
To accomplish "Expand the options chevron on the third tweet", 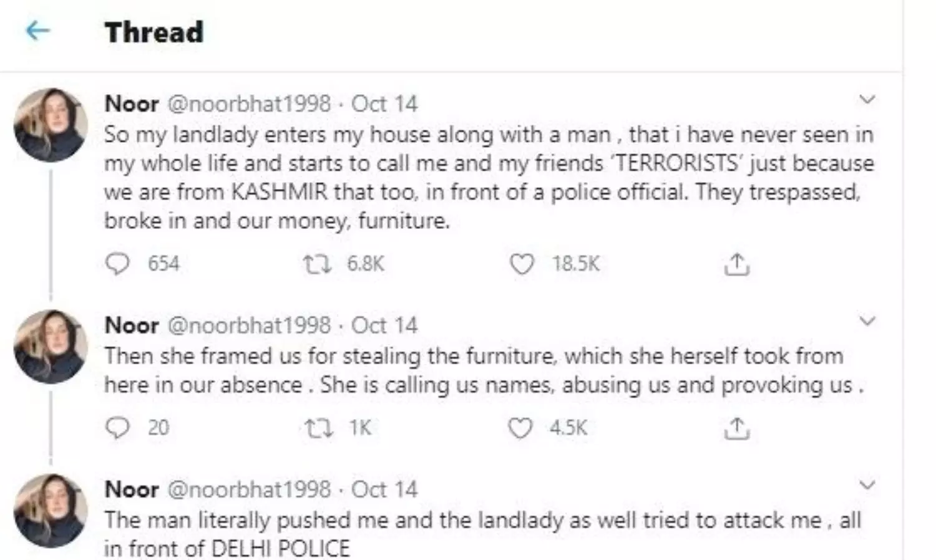I will point(867,485).
